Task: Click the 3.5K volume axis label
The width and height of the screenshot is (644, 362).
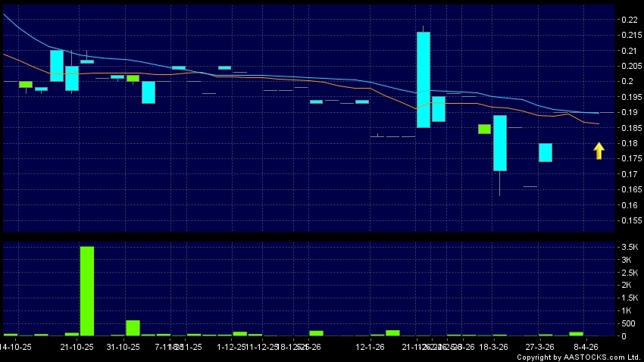Action: (x=628, y=248)
